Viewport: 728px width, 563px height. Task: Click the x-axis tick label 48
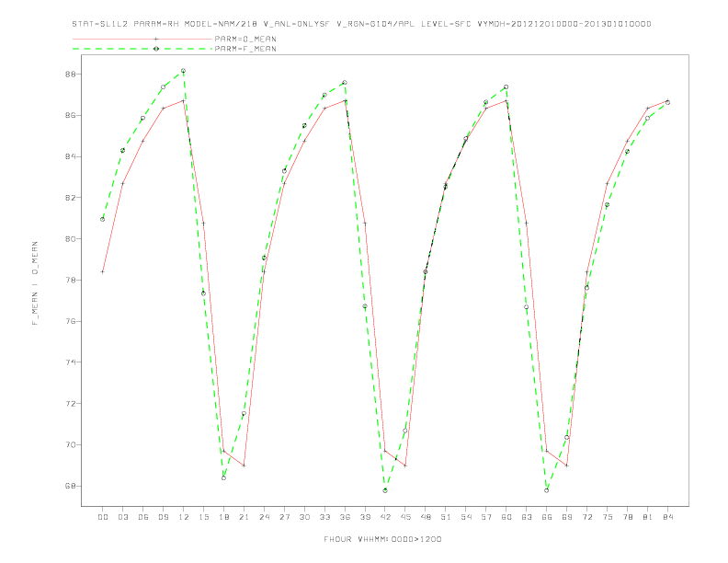[x=426, y=517]
